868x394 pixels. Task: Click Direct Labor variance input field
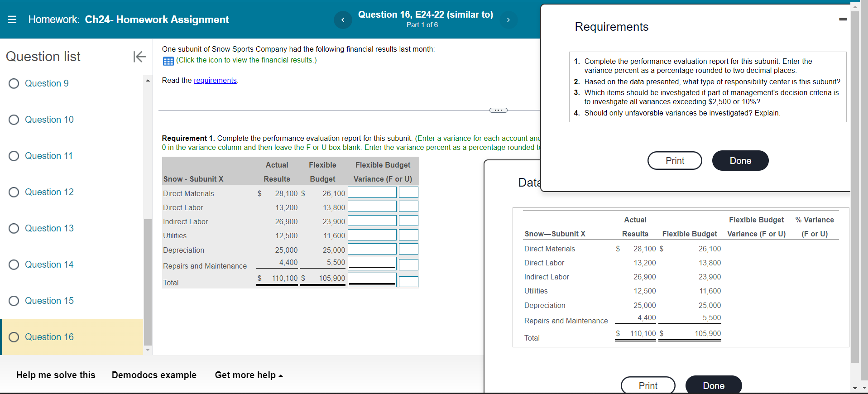click(x=372, y=207)
